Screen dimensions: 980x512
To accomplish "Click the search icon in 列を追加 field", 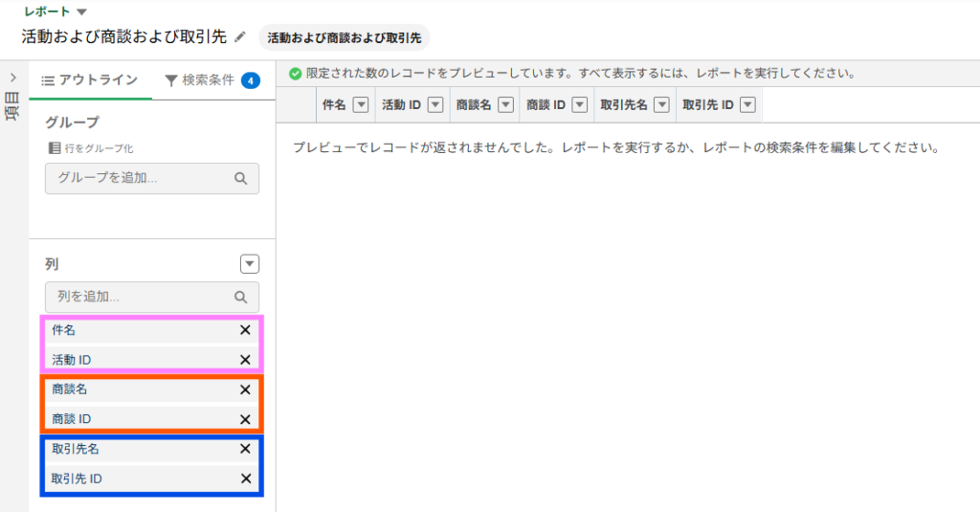I will coord(240,298).
